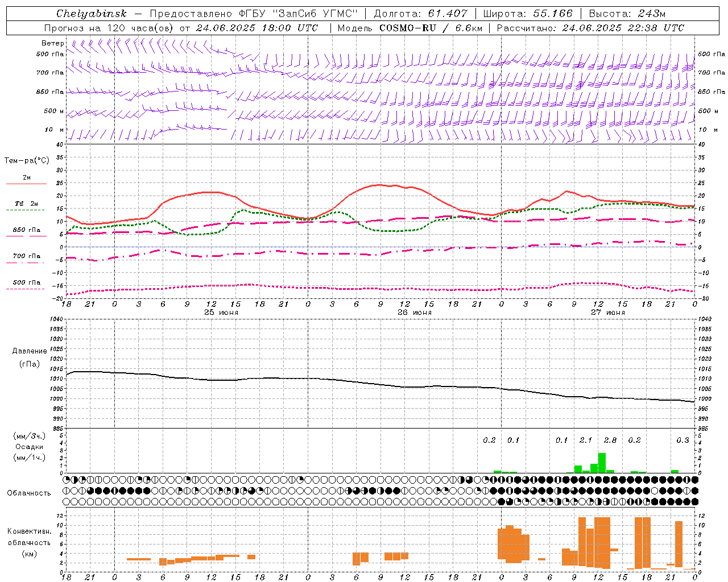Click the 'Осадки' precipitation label
Viewport: 728px width, 582px height.
(29, 447)
